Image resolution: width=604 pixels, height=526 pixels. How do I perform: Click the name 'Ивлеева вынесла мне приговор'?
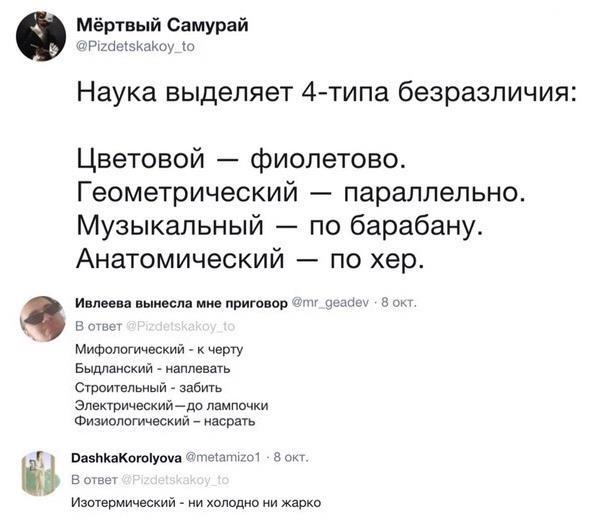(x=180, y=303)
